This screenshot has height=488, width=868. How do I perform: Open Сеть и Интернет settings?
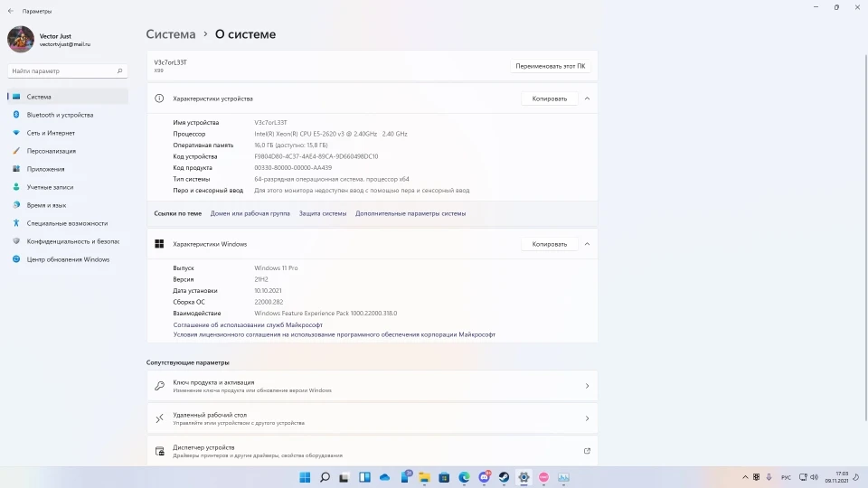68,133
